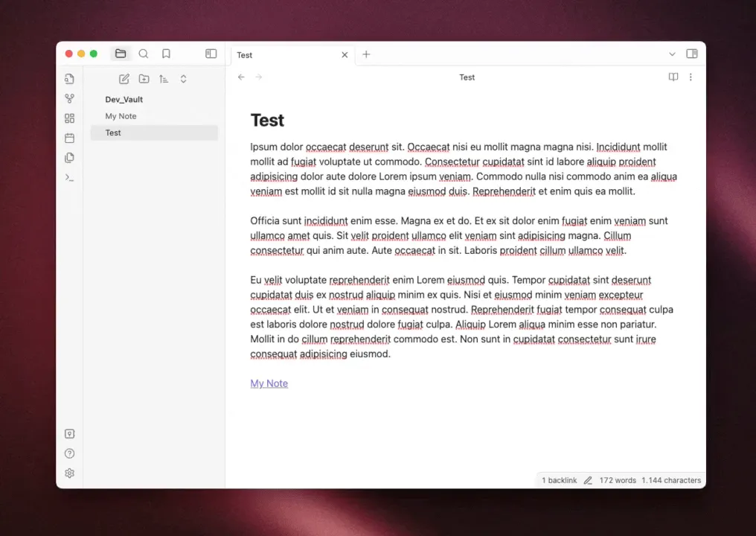This screenshot has height=536, width=756.
Task: Open today's daily note calendar icon
Action: pyautogui.click(x=69, y=138)
